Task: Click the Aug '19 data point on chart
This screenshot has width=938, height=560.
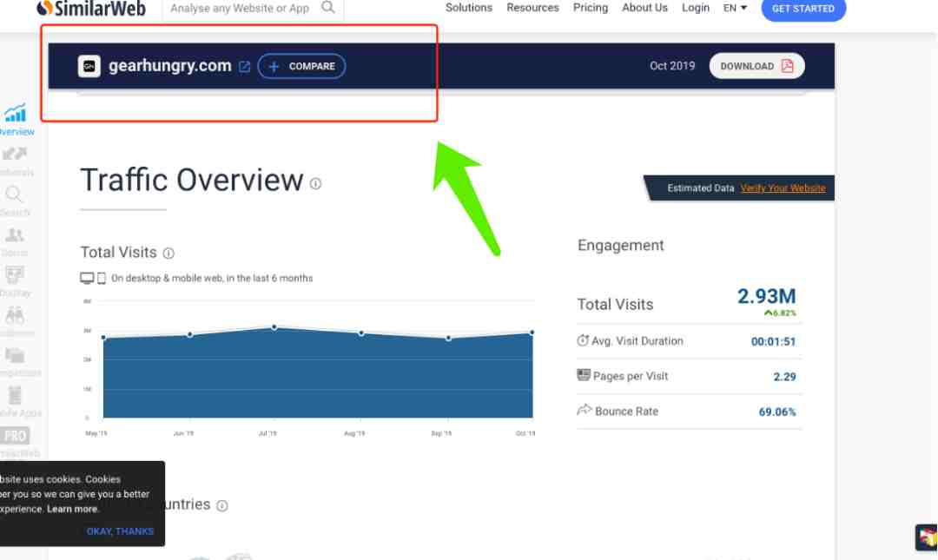Action: coord(360,333)
